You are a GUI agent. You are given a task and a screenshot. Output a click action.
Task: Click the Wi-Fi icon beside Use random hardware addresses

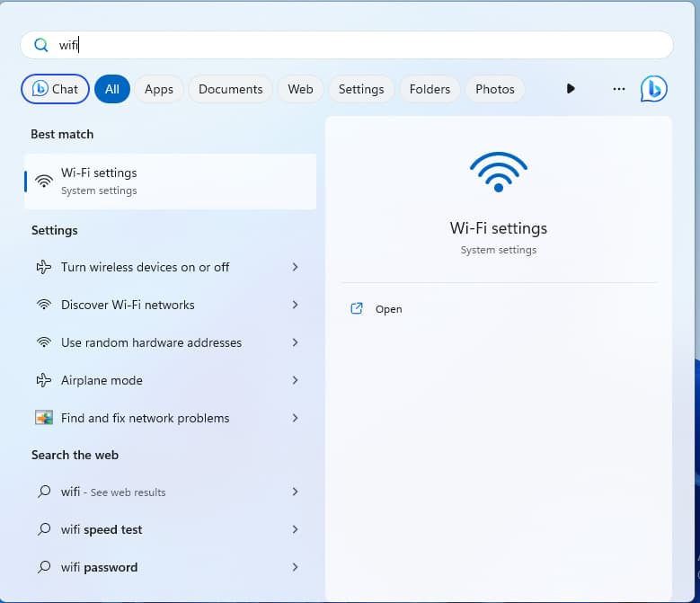pyautogui.click(x=44, y=342)
